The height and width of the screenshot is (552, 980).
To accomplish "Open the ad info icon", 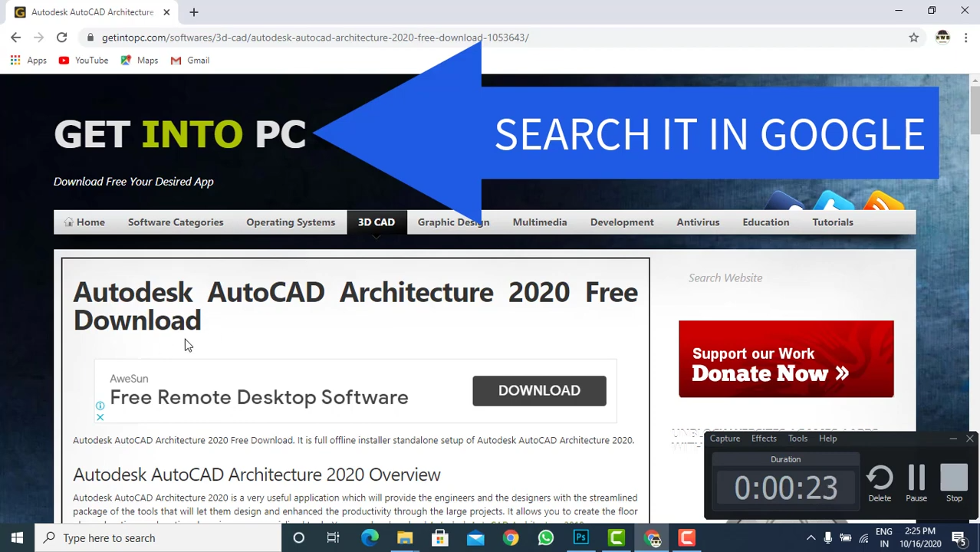I will tap(100, 406).
